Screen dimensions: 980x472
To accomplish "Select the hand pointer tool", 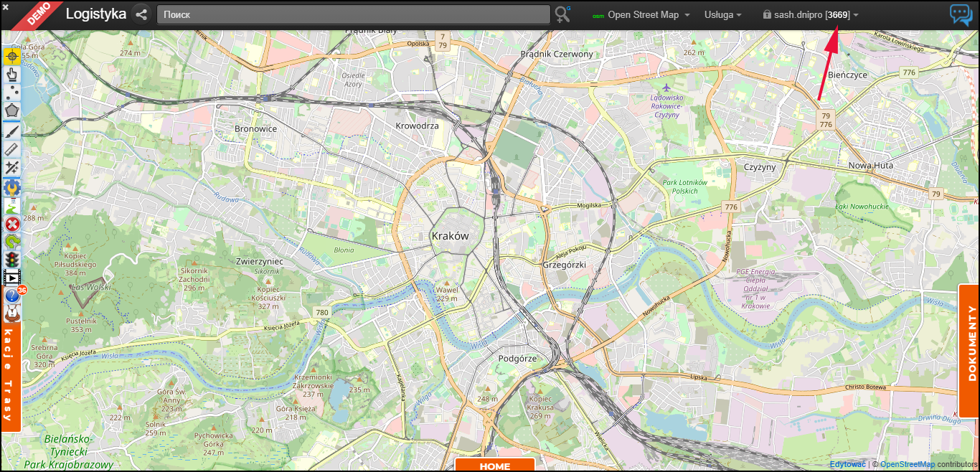I will pyautogui.click(x=12, y=74).
